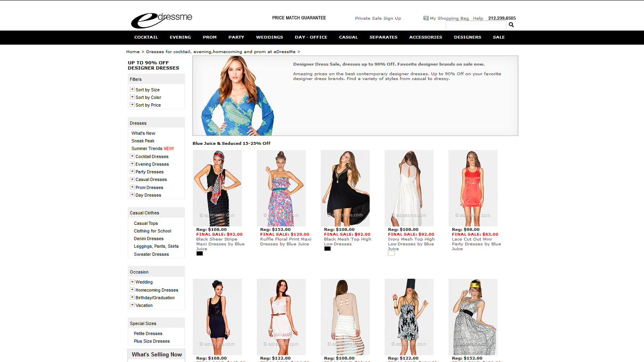Open the PROM menu

pos(210,37)
